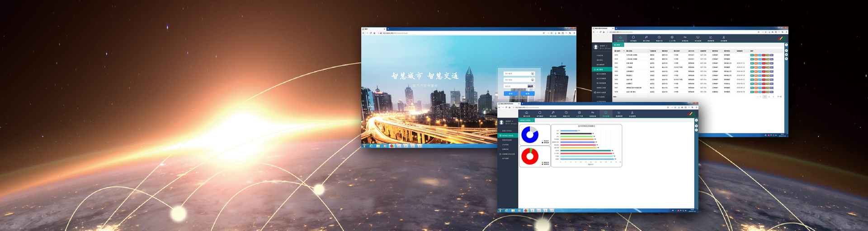Click the blue donut chart

(530, 134)
